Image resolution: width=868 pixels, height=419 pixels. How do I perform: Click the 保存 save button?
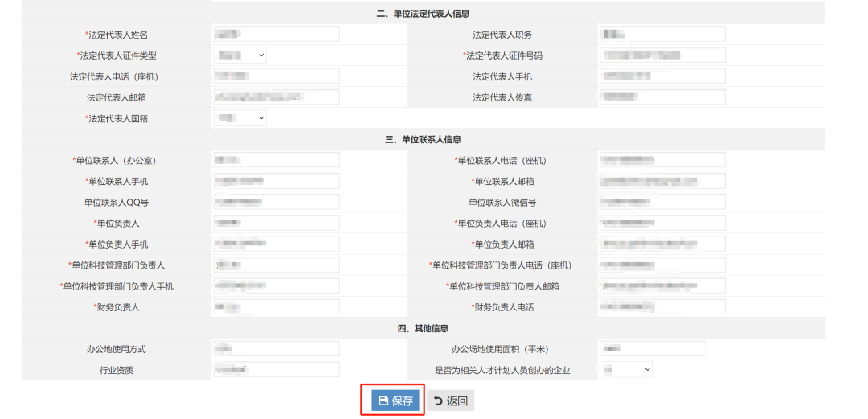(395, 401)
